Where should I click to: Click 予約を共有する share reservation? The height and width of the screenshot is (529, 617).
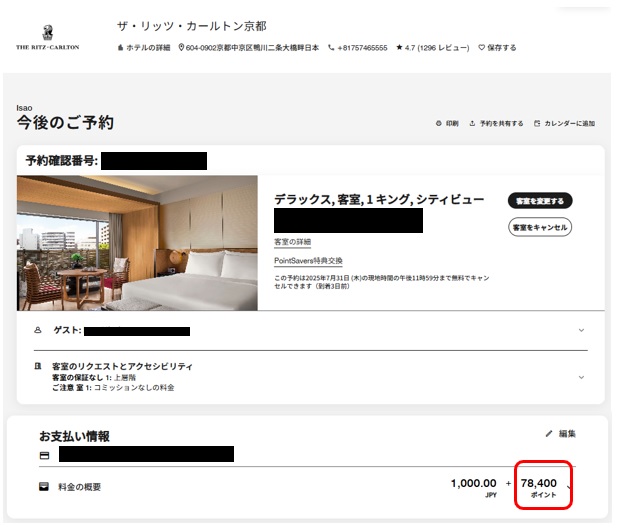click(x=496, y=124)
